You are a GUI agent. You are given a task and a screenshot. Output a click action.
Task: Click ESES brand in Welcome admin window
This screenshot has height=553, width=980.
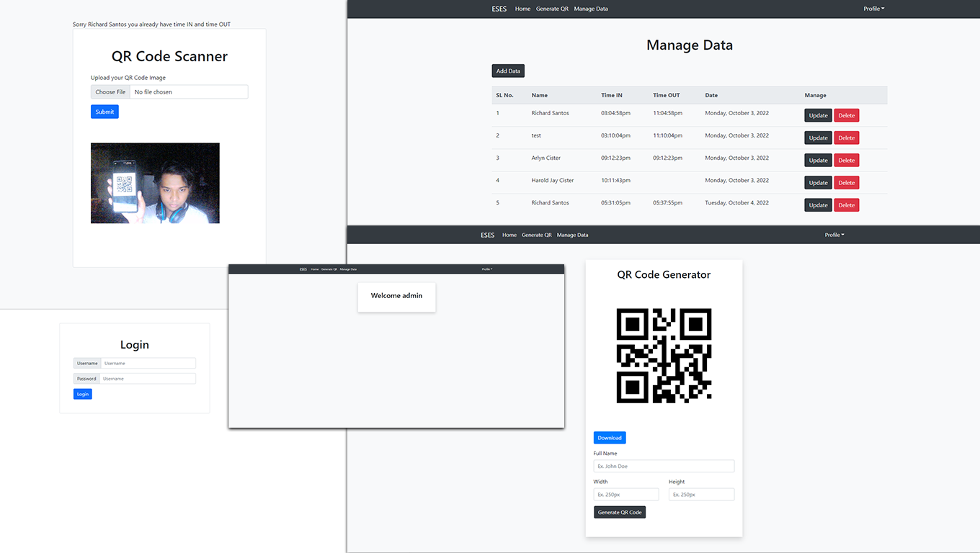pyautogui.click(x=303, y=269)
